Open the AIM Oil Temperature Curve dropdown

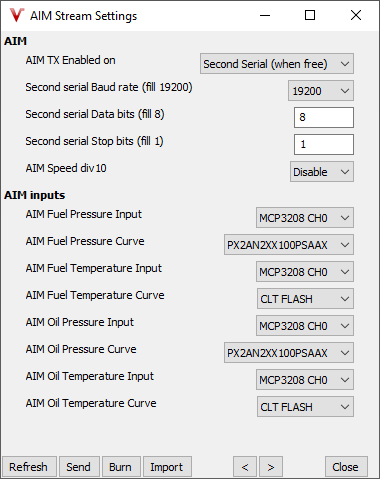pos(305,407)
